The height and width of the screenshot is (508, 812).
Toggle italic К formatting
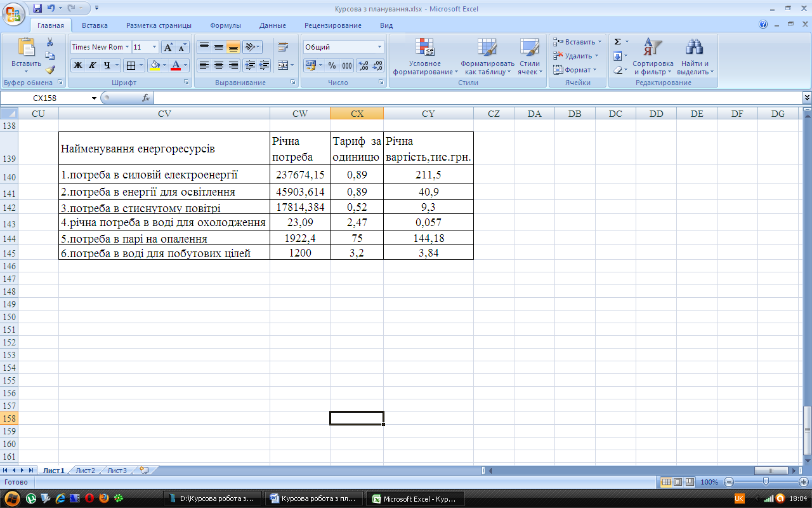(92, 65)
